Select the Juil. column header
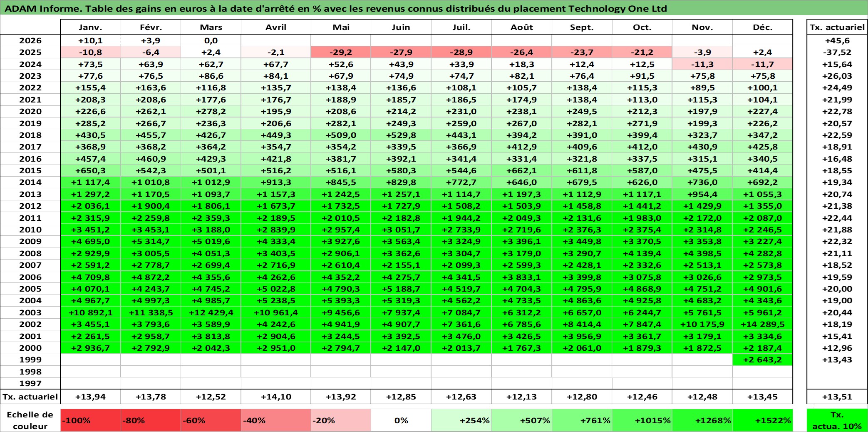Viewport: 868px width, 432px height. point(461,27)
